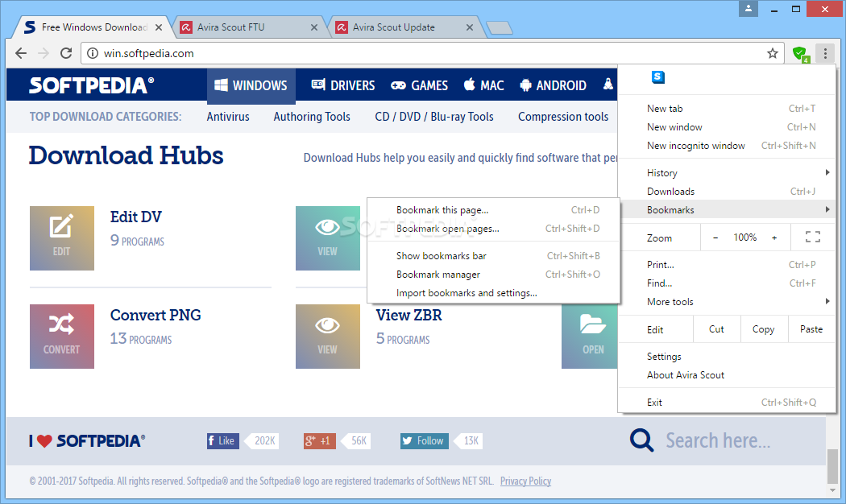Close the Free Windows Downloads tab
The image size is (846, 504).
click(x=159, y=27)
